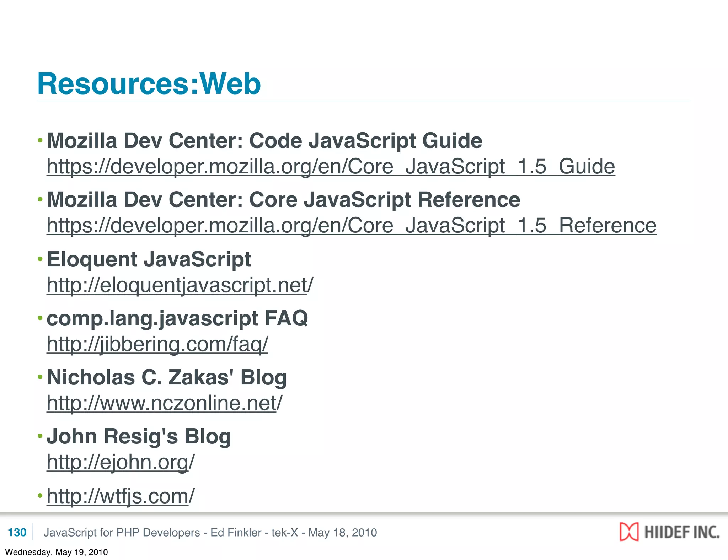The height and width of the screenshot is (560, 728).
Task: Select the 'comp.lang.javascript FAQ' heading
Action: pyautogui.click(x=177, y=318)
